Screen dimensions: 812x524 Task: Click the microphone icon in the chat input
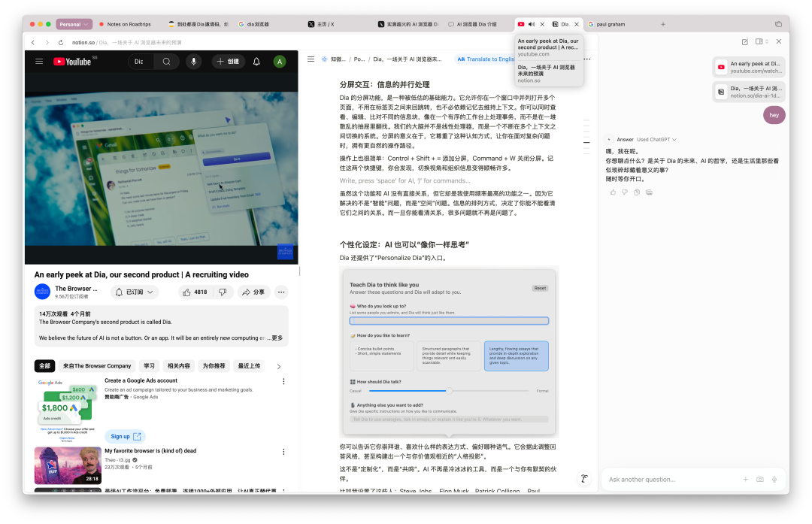[x=774, y=479]
